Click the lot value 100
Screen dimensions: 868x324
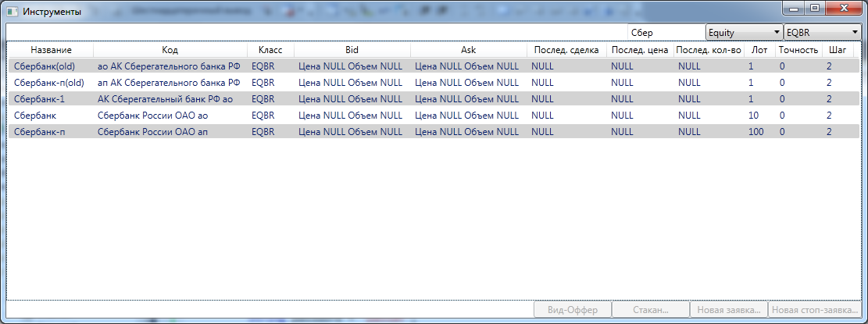point(755,133)
